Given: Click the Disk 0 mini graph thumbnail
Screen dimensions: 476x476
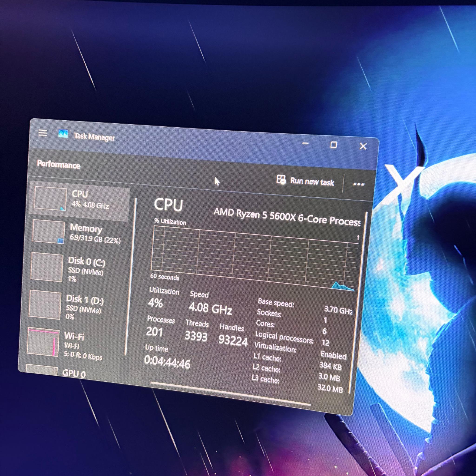Looking at the screenshot, I should (x=47, y=267).
